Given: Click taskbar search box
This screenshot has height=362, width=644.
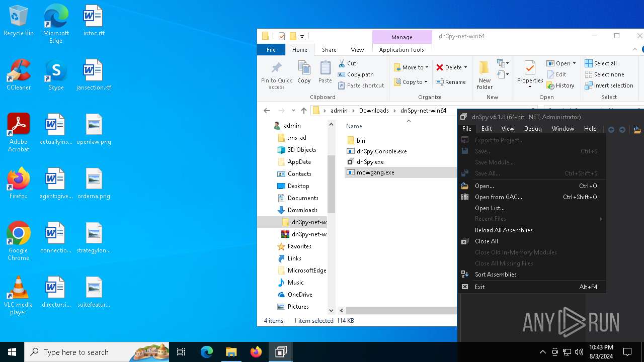Looking at the screenshot, I should (97, 352).
